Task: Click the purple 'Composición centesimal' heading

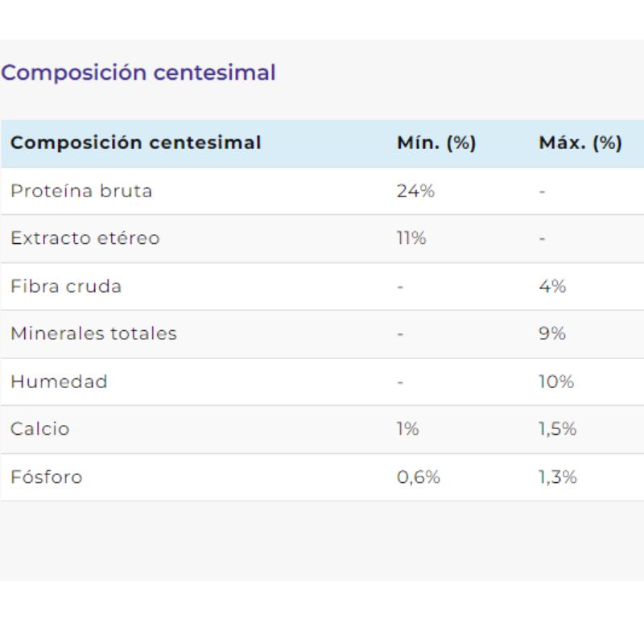Action: (x=138, y=72)
